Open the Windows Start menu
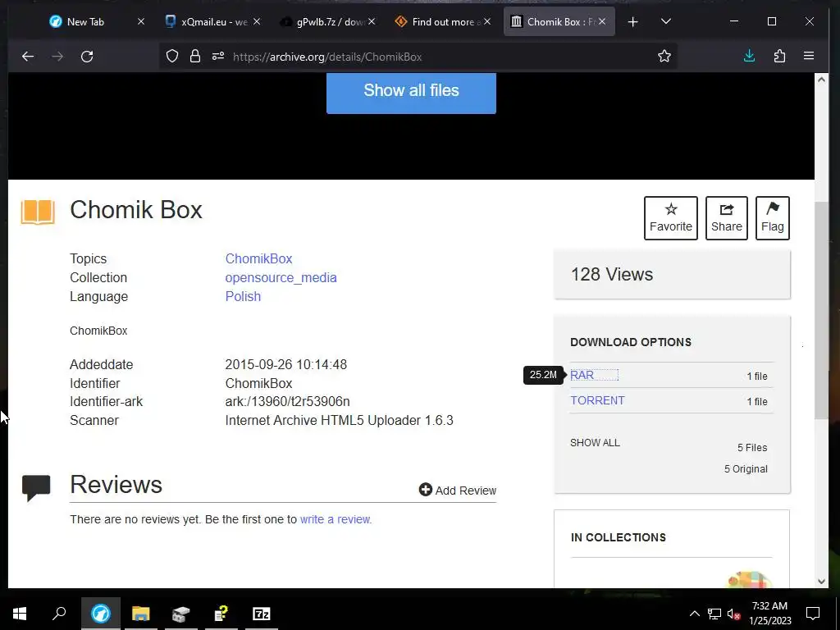The width and height of the screenshot is (840, 630). 20,614
